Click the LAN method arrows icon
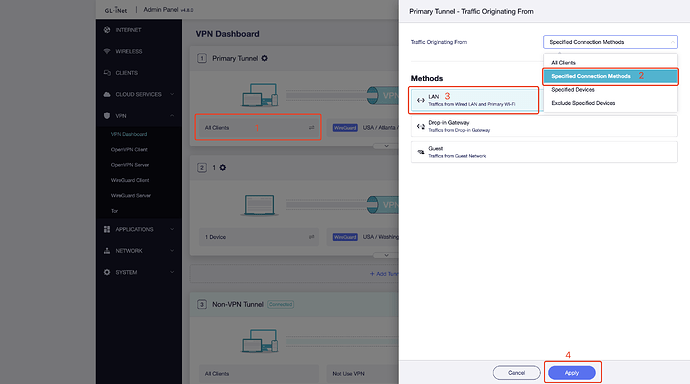Image resolution: width=690 pixels, height=384 pixels. coord(421,100)
